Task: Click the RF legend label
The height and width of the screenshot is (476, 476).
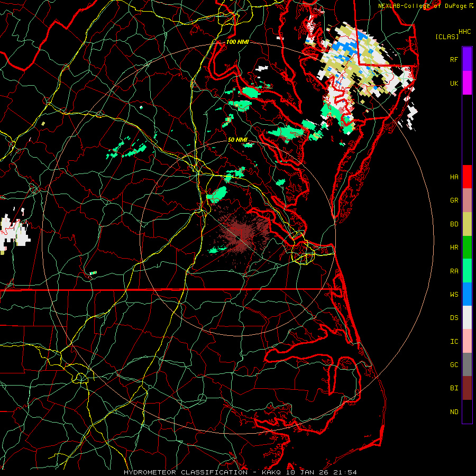Action: (454, 59)
